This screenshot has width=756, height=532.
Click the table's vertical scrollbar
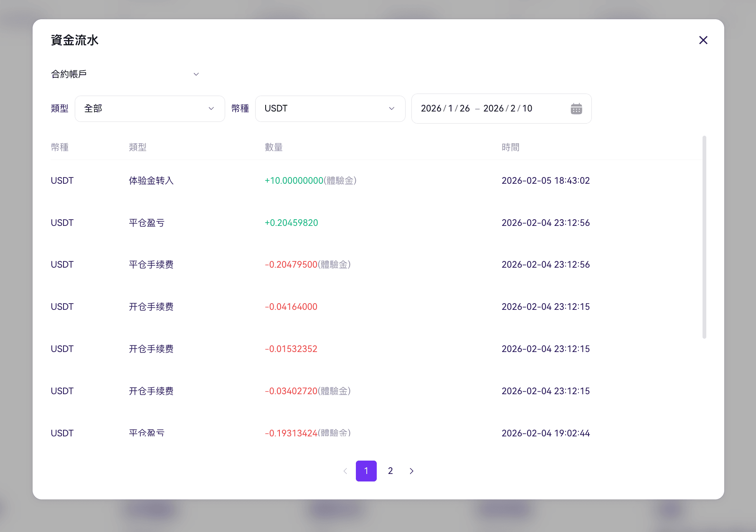[704, 237]
